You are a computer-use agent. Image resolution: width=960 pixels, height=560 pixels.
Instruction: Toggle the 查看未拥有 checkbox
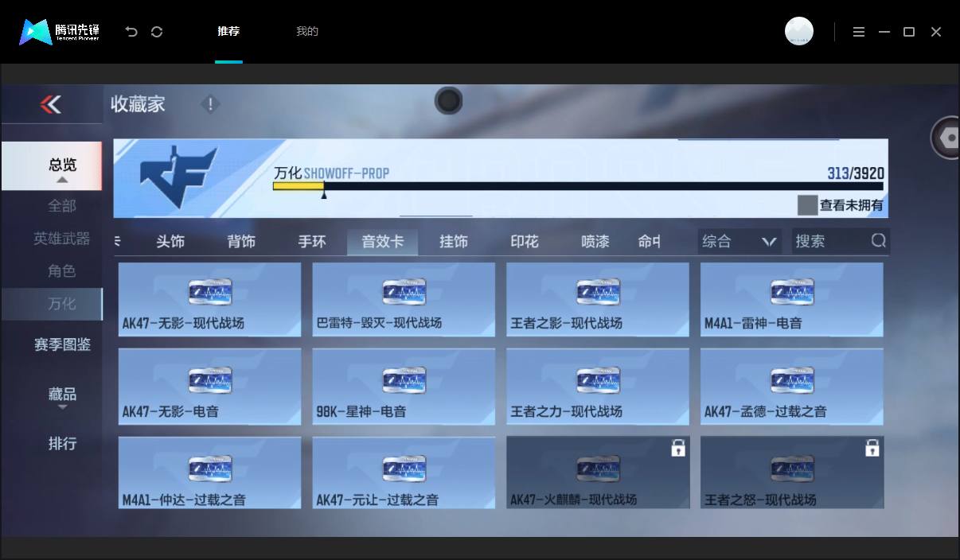click(x=807, y=205)
